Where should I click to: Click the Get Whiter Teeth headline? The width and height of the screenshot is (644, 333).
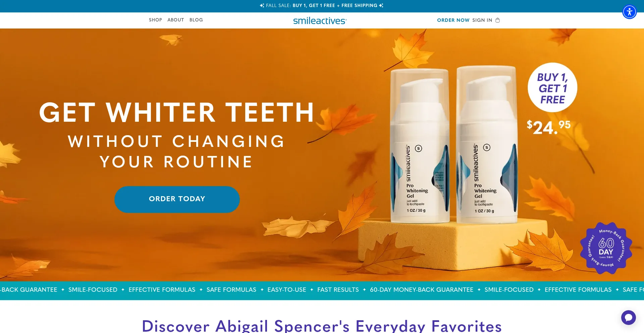(x=177, y=113)
